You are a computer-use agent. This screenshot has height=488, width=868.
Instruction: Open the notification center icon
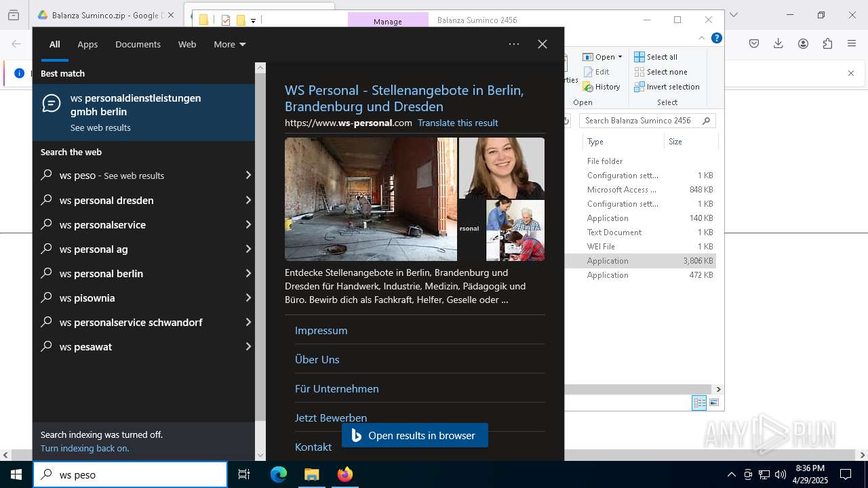(x=846, y=474)
